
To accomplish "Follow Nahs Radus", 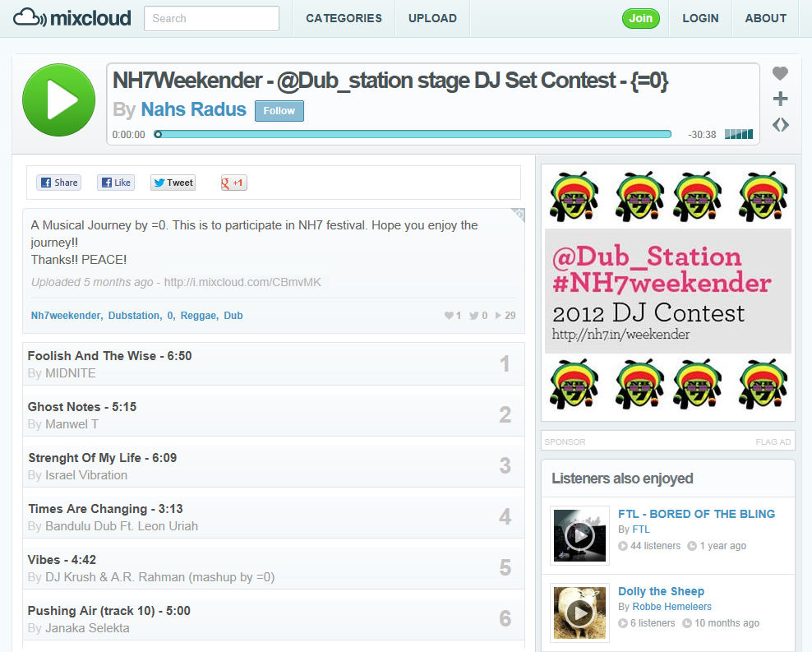I will [x=279, y=111].
